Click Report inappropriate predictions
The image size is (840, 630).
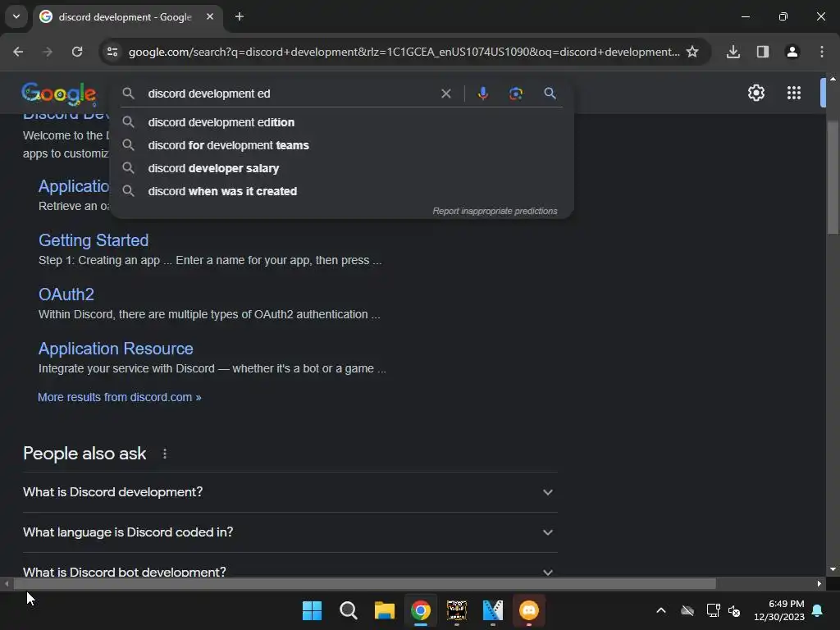(x=495, y=211)
